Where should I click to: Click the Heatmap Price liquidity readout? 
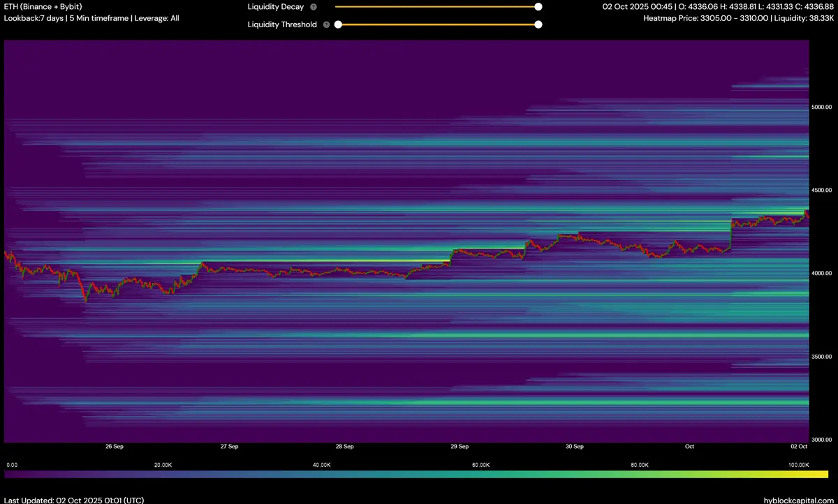tap(738, 18)
